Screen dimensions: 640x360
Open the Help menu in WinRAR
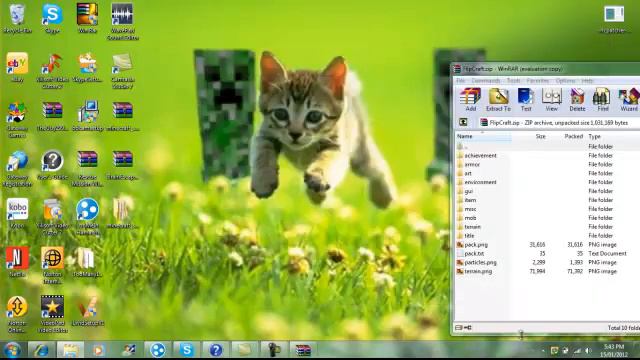click(x=587, y=81)
